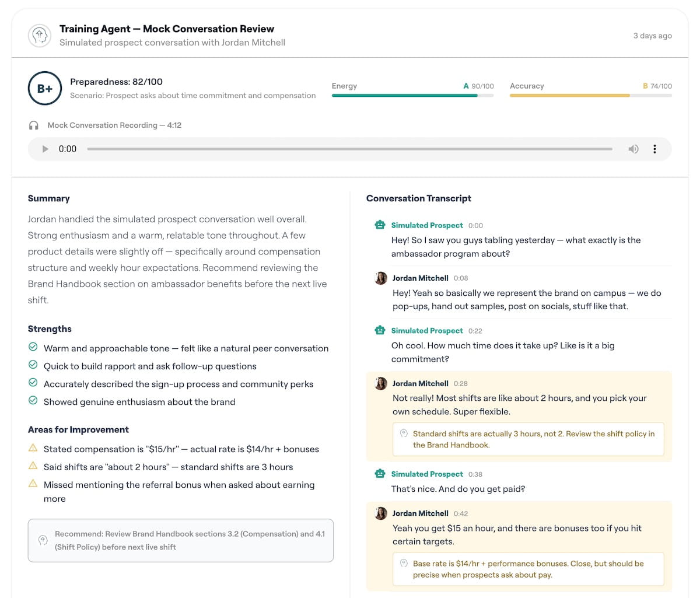Click check icon by quick to build rapport
Screen dimensions: 700x598
[33, 365]
